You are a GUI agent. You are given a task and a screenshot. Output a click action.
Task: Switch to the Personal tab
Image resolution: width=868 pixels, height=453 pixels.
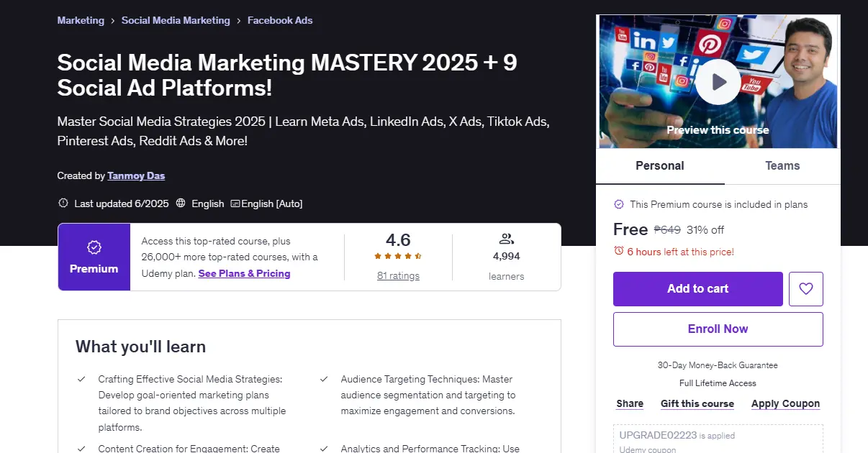[660, 166]
